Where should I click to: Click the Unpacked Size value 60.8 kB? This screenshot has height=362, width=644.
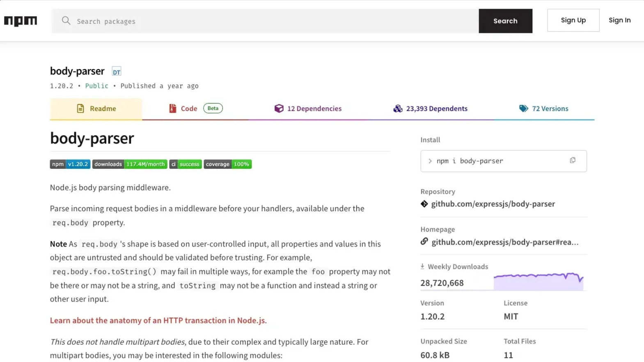pyautogui.click(x=435, y=355)
